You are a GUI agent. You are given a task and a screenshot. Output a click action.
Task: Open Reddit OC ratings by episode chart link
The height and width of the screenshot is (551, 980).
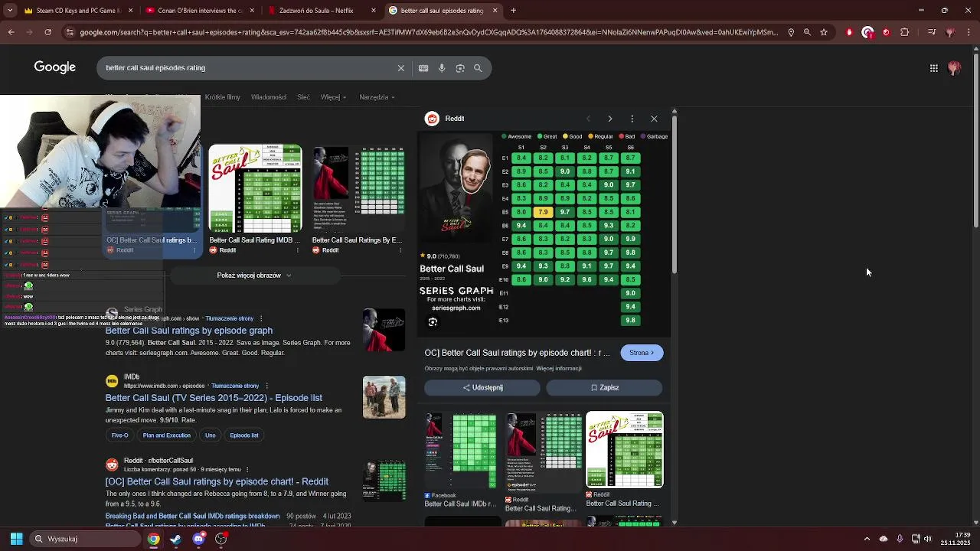pyautogui.click(x=217, y=481)
